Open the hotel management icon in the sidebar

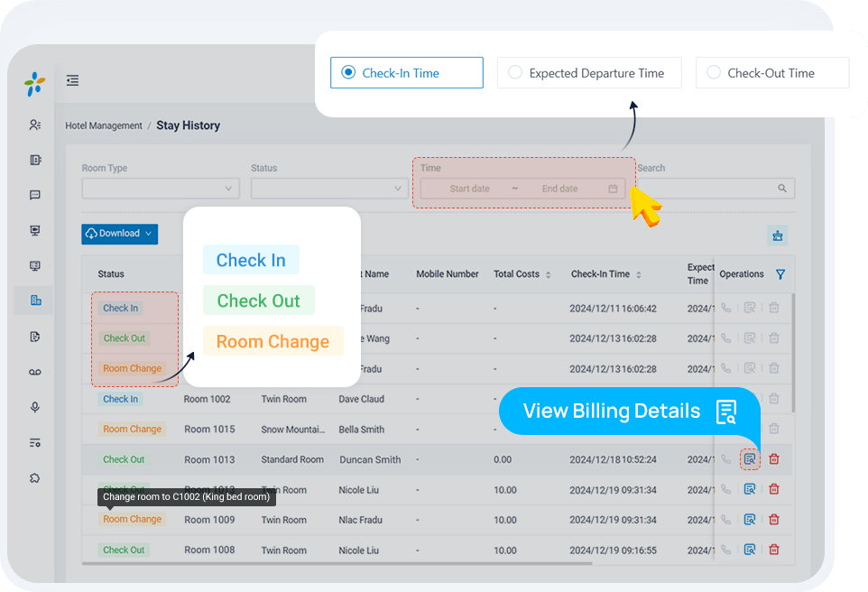click(35, 301)
